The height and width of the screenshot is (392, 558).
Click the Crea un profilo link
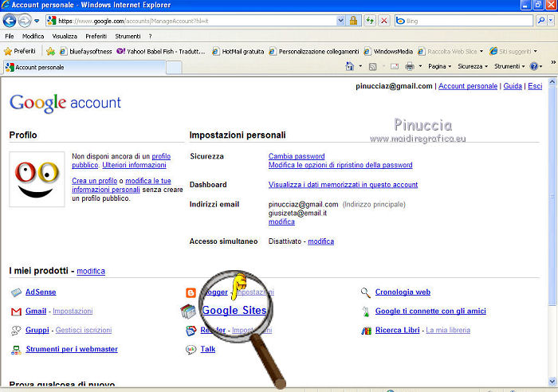coord(94,181)
